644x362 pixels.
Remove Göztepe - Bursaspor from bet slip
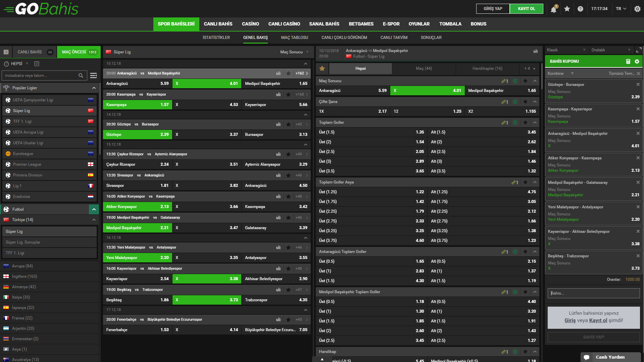coord(638,85)
